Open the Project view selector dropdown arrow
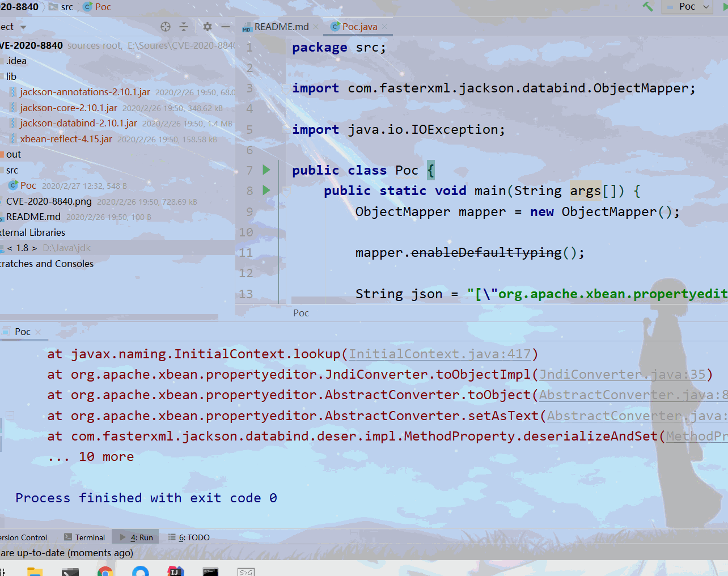Screen dimensions: 728x576 23,27
